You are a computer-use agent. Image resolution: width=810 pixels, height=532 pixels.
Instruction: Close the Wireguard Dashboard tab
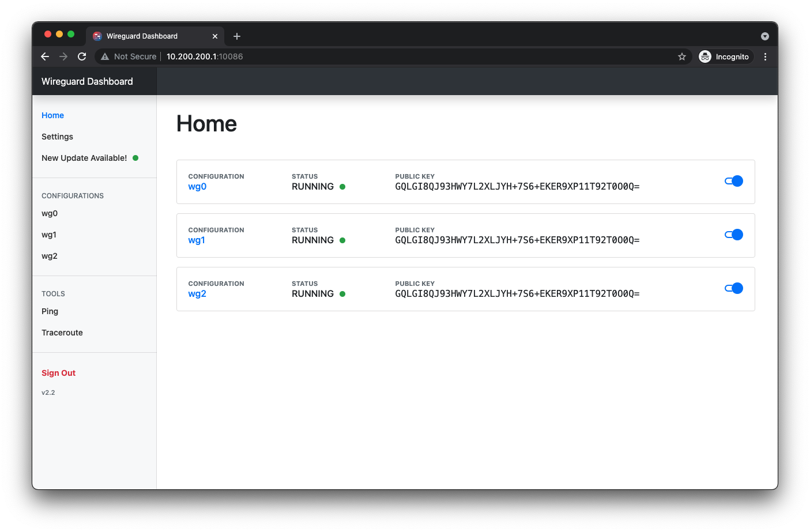215,36
